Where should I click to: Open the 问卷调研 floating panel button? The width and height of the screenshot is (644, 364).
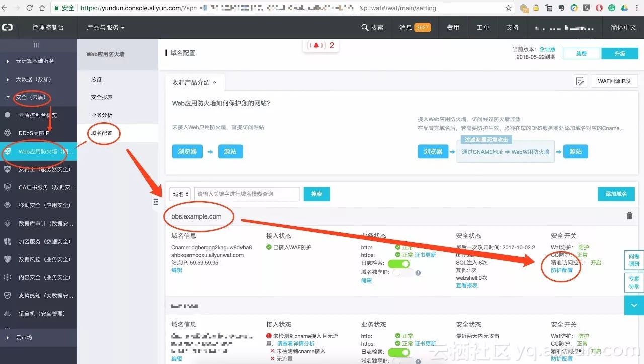coord(634,260)
